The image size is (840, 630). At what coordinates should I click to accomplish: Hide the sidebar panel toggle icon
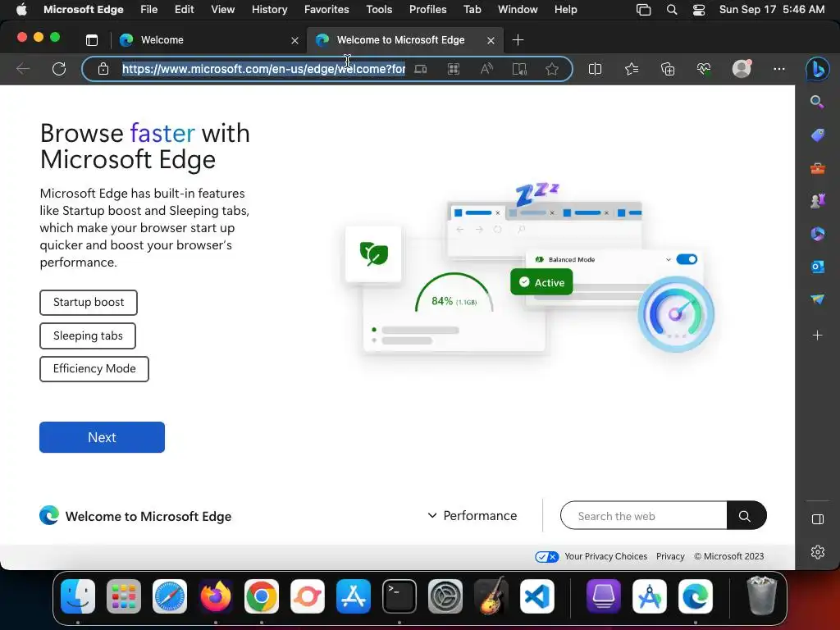(x=818, y=519)
